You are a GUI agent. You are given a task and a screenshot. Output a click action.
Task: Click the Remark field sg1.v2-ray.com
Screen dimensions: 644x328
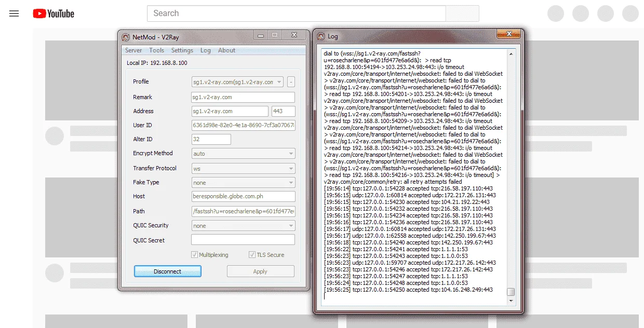[x=243, y=97]
